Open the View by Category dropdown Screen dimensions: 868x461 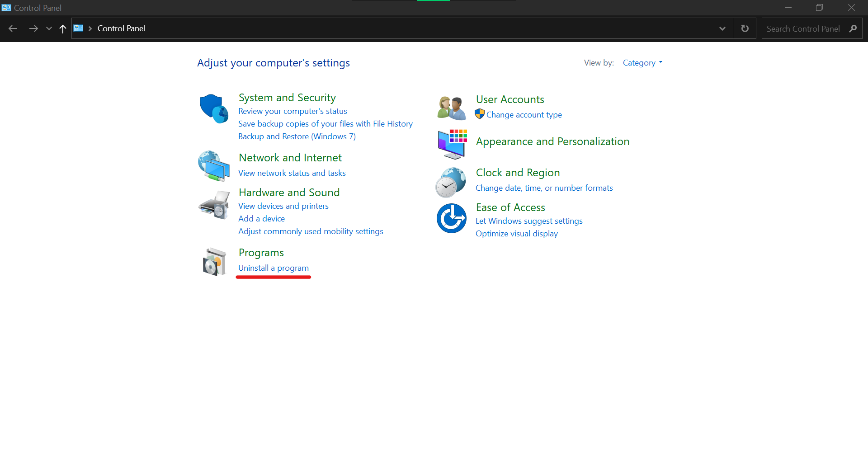coord(642,63)
